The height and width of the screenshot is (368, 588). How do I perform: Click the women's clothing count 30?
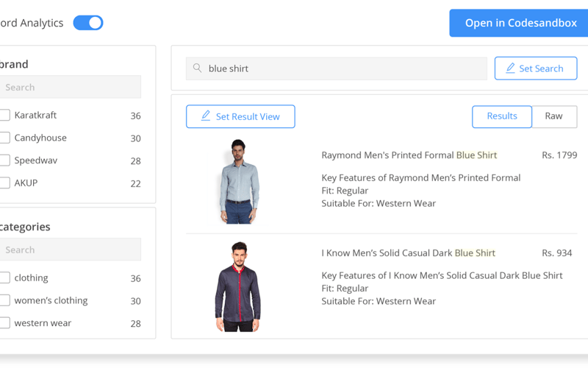pos(135,301)
